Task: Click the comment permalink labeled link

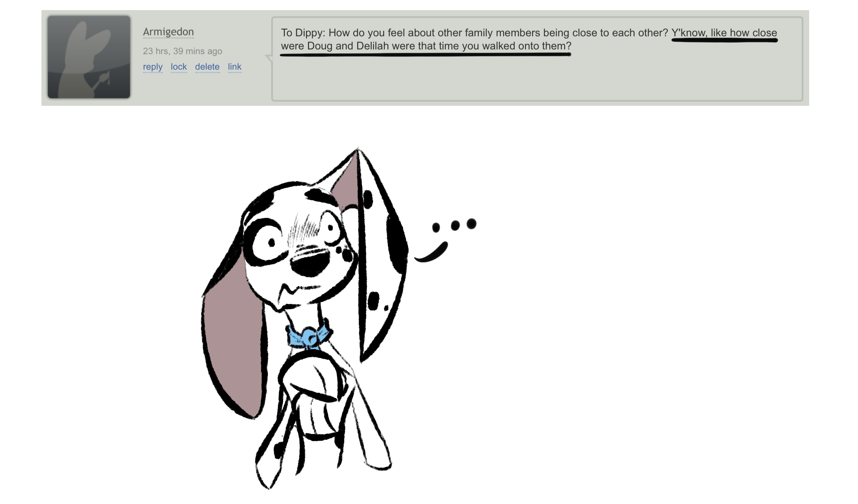Action: point(235,67)
